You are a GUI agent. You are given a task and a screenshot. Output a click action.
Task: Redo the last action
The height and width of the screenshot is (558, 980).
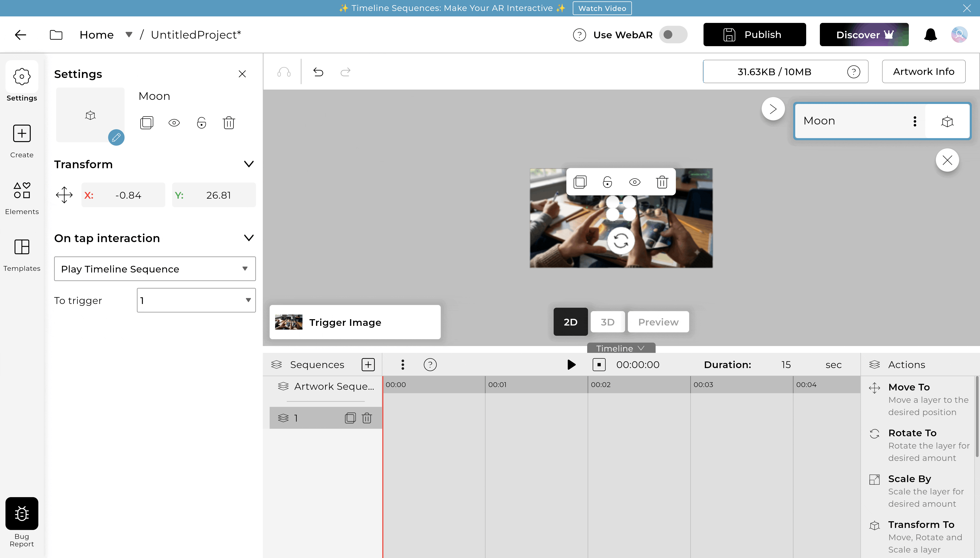[x=345, y=72]
